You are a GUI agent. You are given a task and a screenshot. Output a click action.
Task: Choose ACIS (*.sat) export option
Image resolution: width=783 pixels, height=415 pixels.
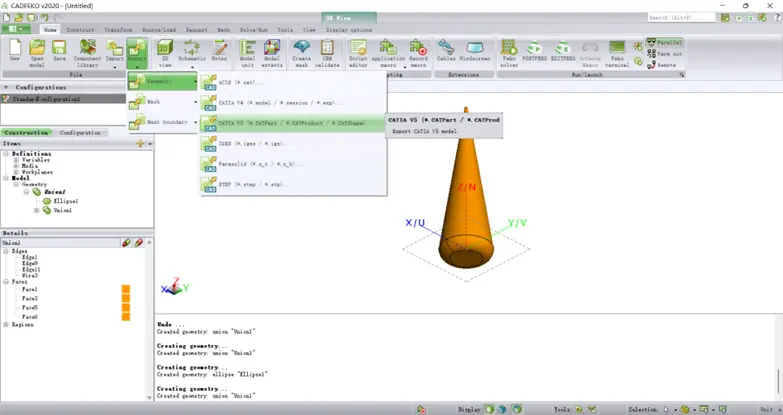(x=293, y=82)
